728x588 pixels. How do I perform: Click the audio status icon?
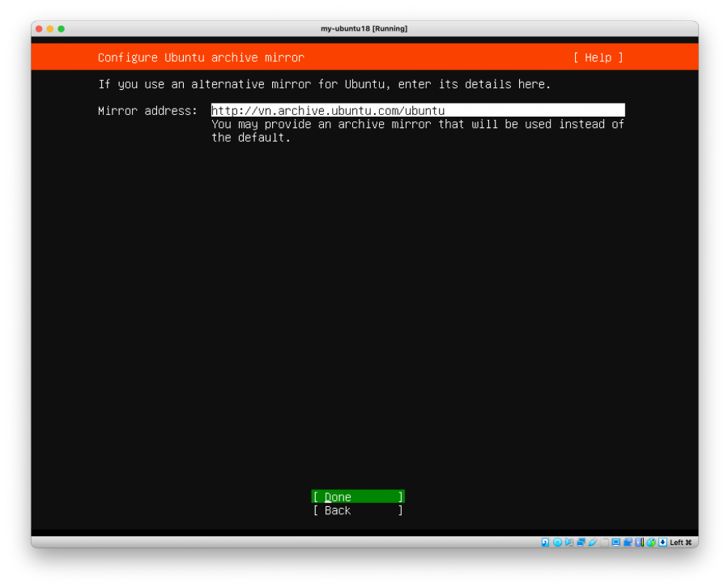(x=569, y=542)
